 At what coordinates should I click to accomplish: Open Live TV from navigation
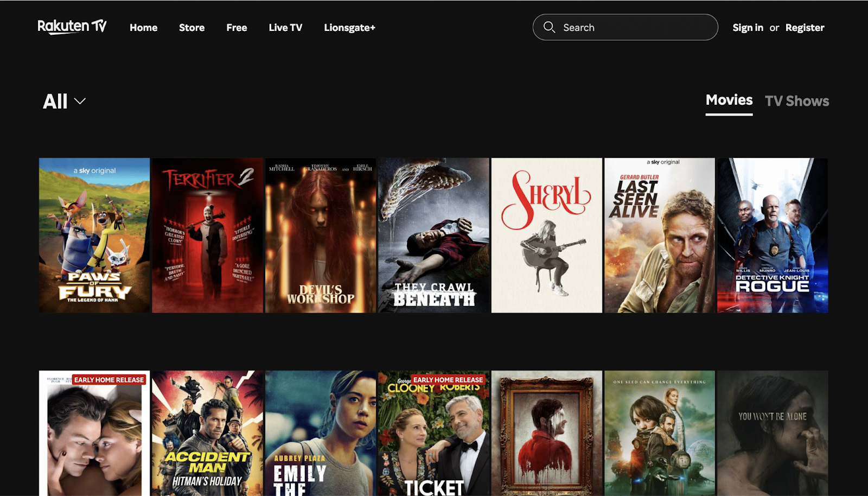(285, 28)
